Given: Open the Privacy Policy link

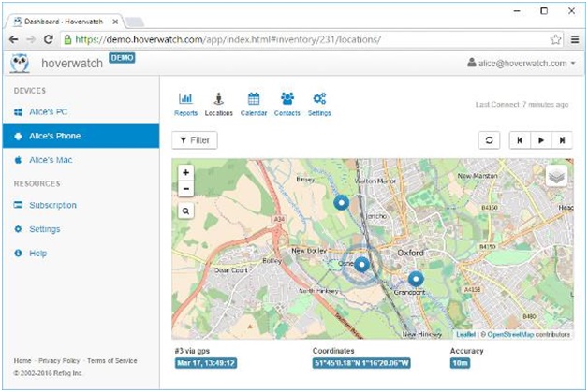Looking at the screenshot, I should [59, 361].
